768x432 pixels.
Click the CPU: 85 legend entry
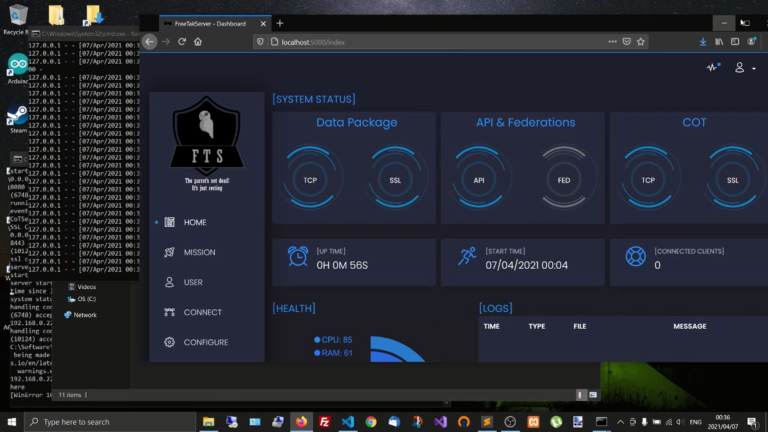tap(333, 339)
